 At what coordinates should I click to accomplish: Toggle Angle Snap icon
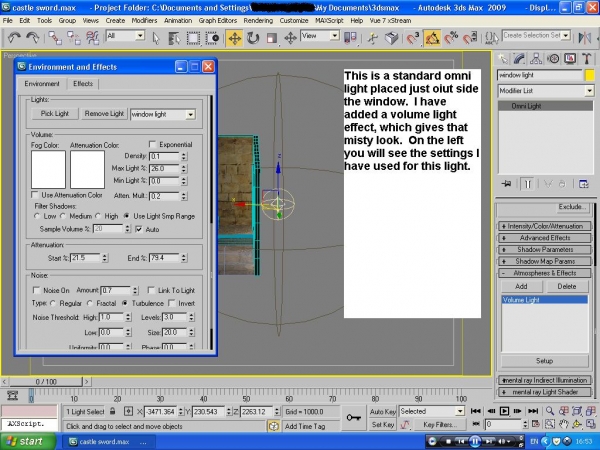pyautogui.click(x=432, y=38)
